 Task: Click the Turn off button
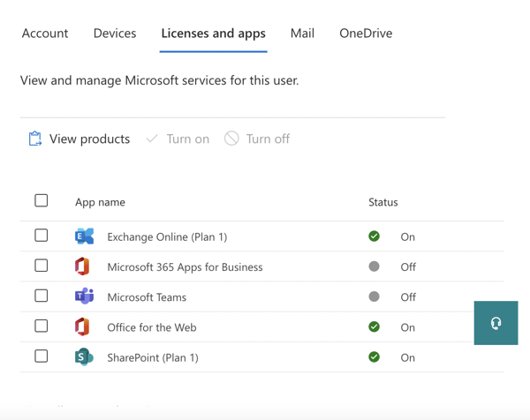257,139
